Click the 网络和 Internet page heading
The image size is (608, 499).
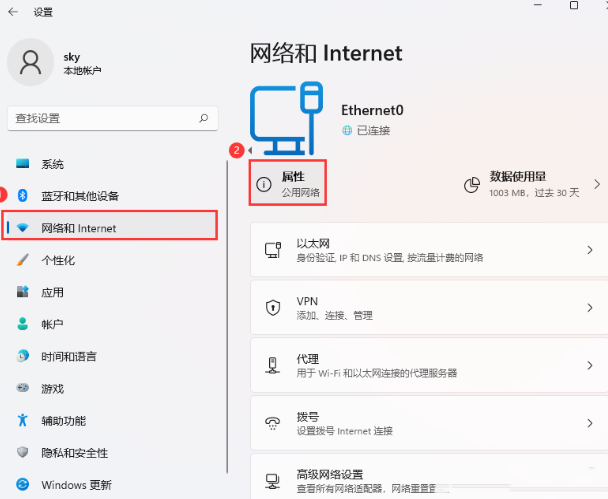[326, 53]
